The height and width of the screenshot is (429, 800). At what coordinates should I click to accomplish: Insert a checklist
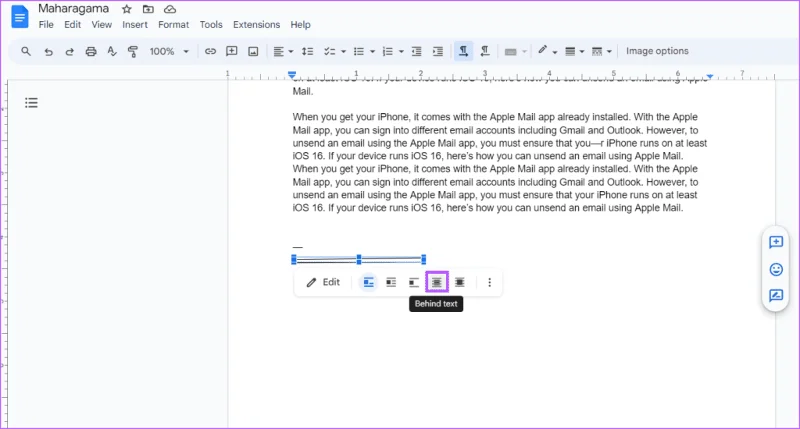(x=330, y=52)
